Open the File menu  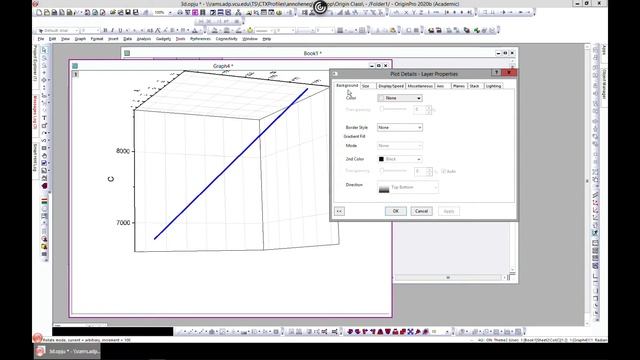(x=41, y=39)
